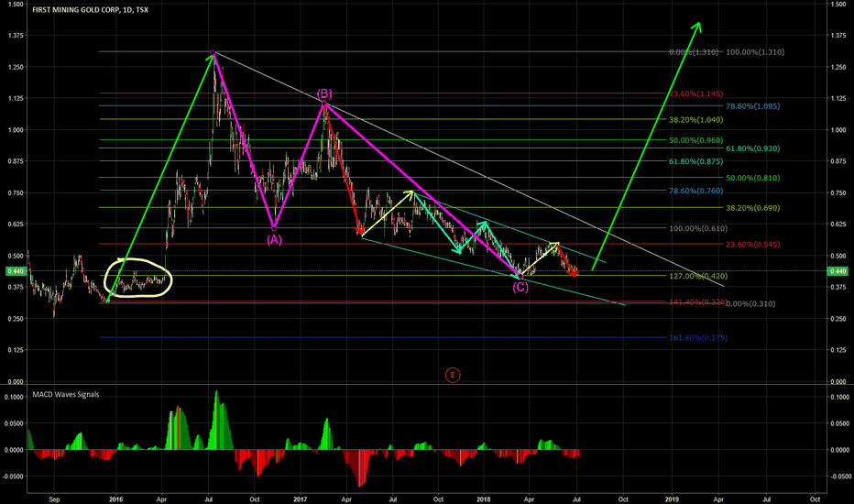Click 1.375 on the right price scale
Screen dimensions: 854x504
click(x=838, y=36)
